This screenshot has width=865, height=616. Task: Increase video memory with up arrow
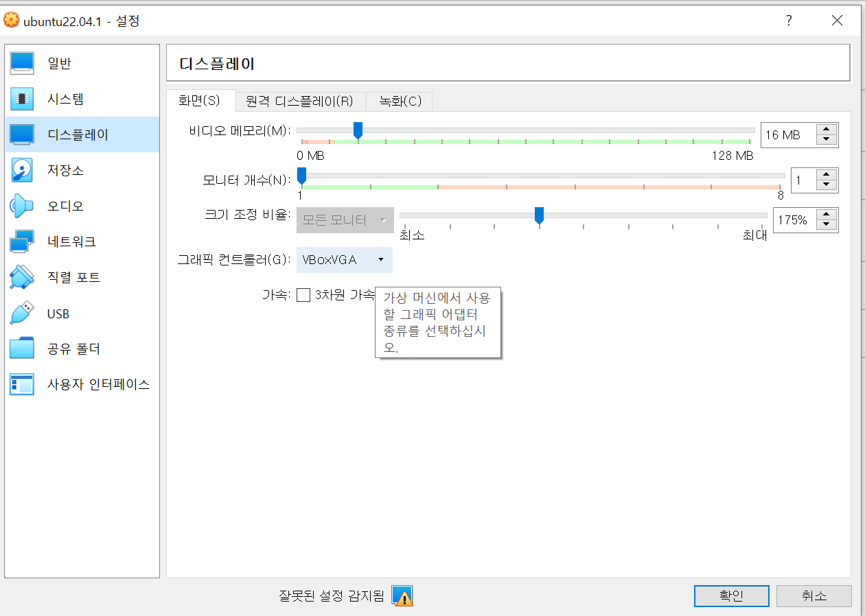click(x=827, y=130)
